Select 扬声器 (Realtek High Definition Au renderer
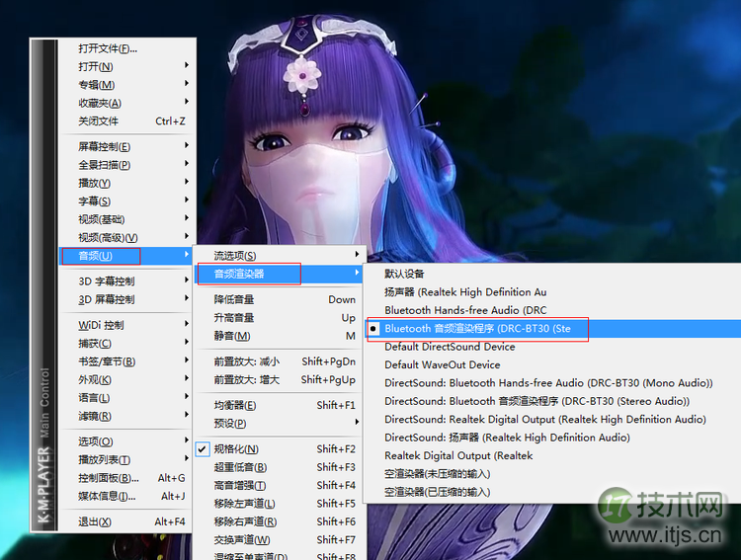Screen dimensions: 741x560 click(553, 292)
